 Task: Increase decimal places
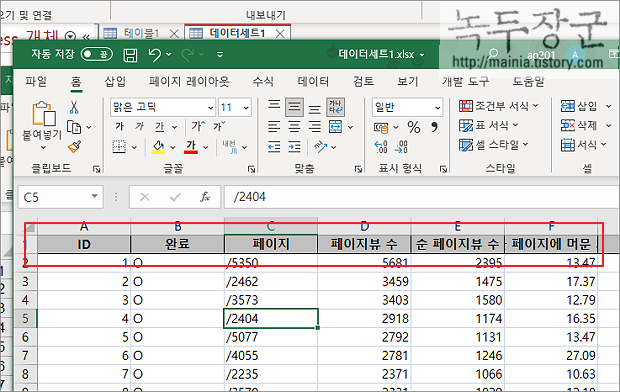[x=381, y=147]
